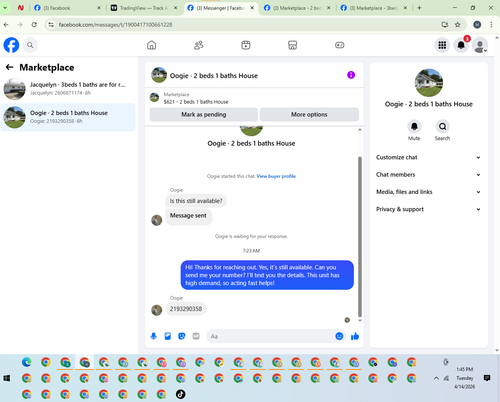Click the Facebook search magnifier icon

click(30, 45)
